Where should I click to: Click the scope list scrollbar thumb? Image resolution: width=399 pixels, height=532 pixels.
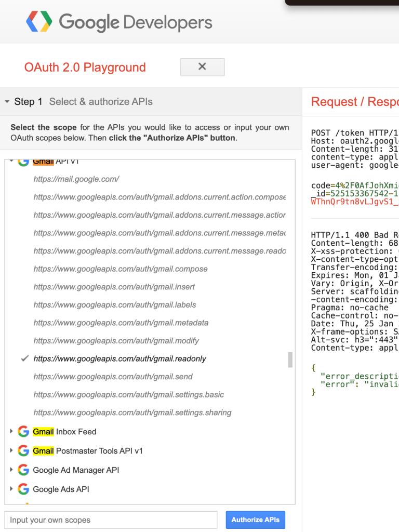coord(290,360)
